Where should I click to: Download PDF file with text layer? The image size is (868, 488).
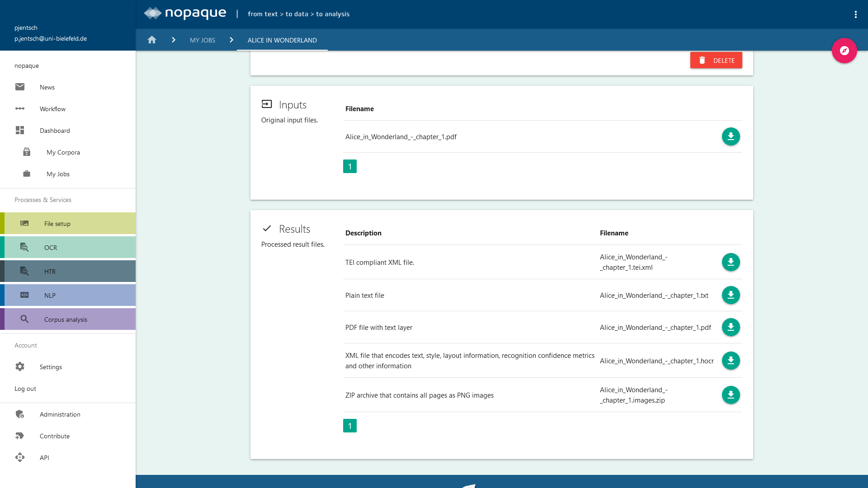731,327
